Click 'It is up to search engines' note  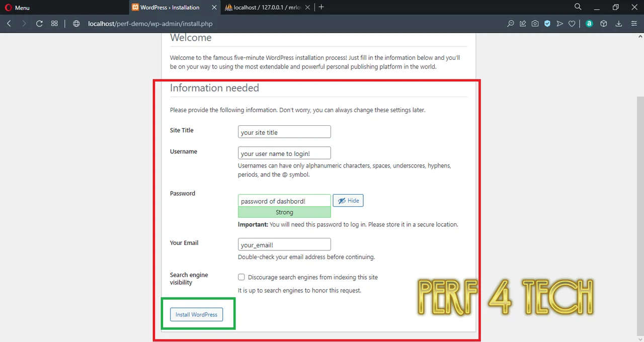pyautogui.click(x=299, y=290)
